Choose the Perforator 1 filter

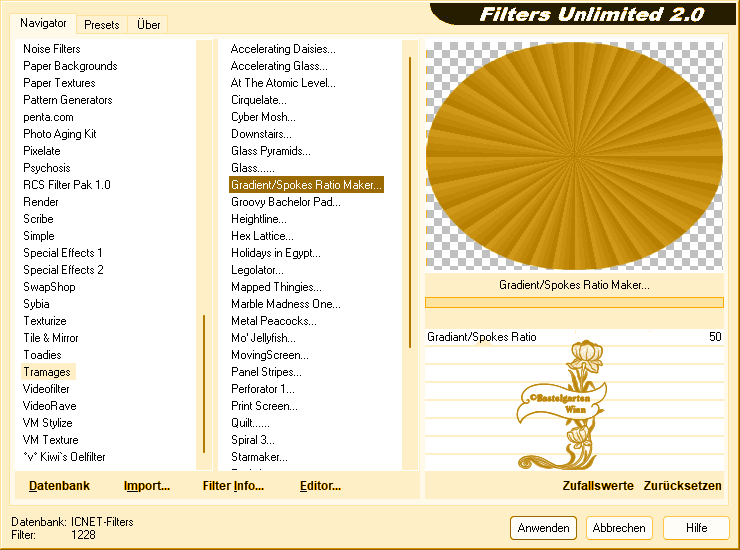point(263,389)
